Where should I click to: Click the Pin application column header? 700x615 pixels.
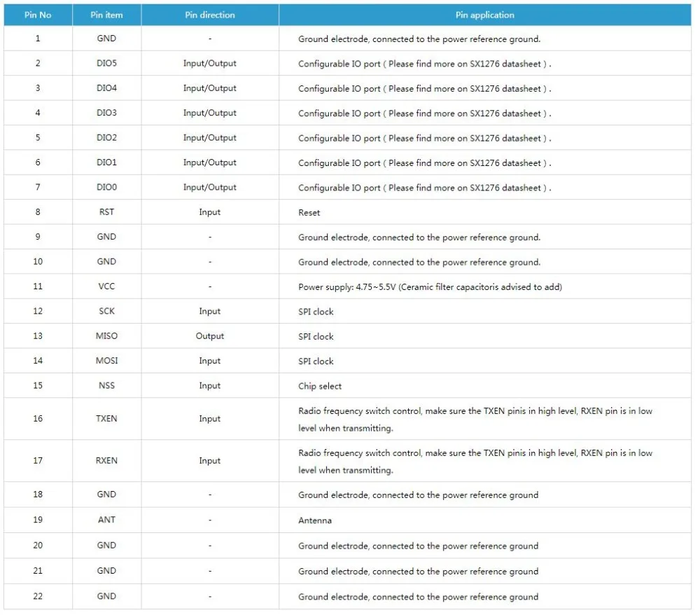tap(485, 15)
